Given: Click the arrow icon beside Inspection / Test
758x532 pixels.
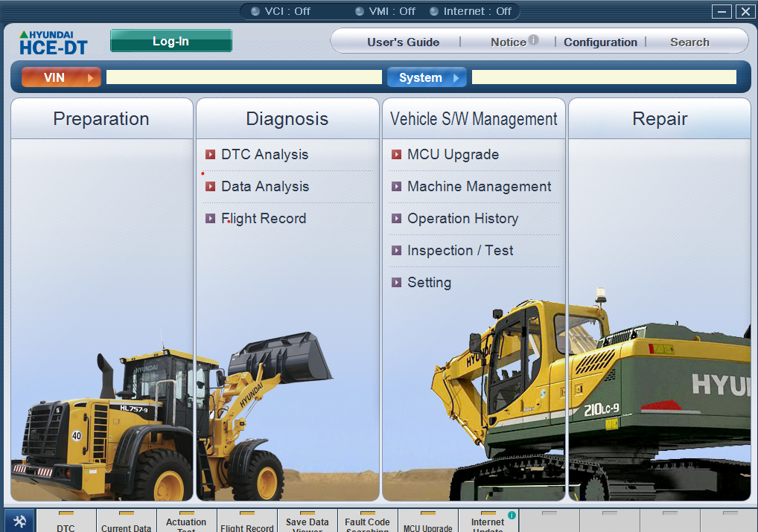Looking at the screenshot, I should point(396,250).
